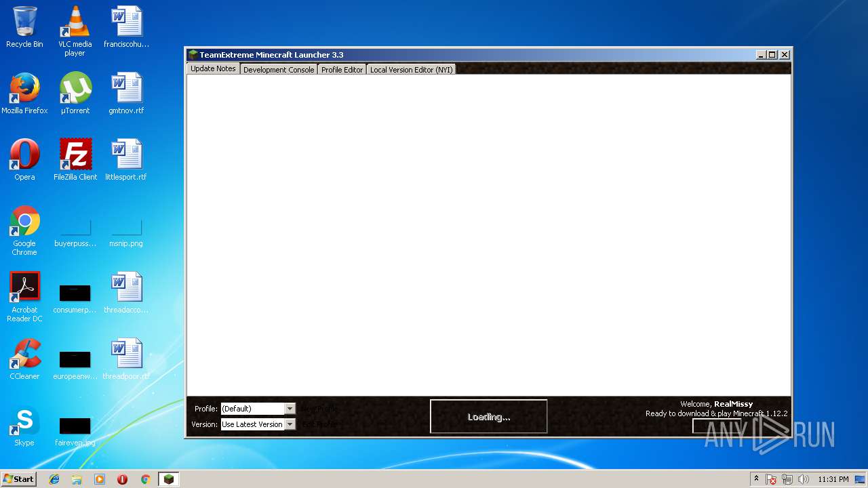This screenshot has height=488, width=868.
Task: Select the threadacco... Word document icon
Action: pos(126,293)
